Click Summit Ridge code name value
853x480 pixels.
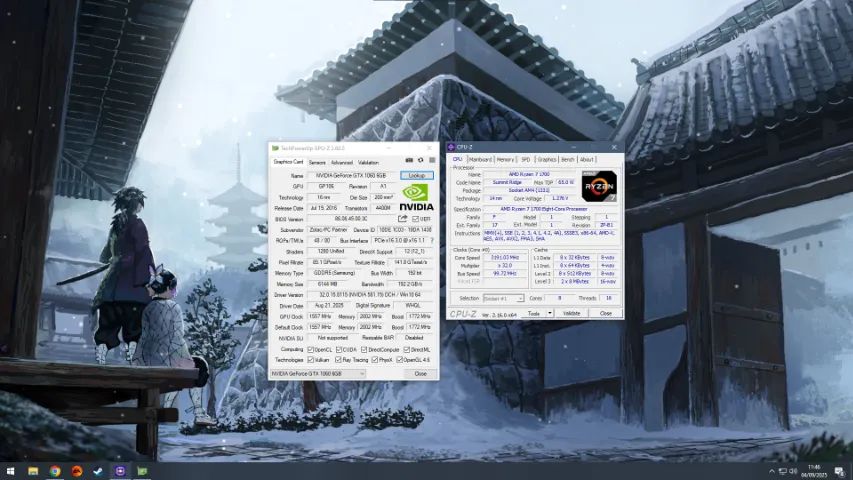click(x=507, y=182)
